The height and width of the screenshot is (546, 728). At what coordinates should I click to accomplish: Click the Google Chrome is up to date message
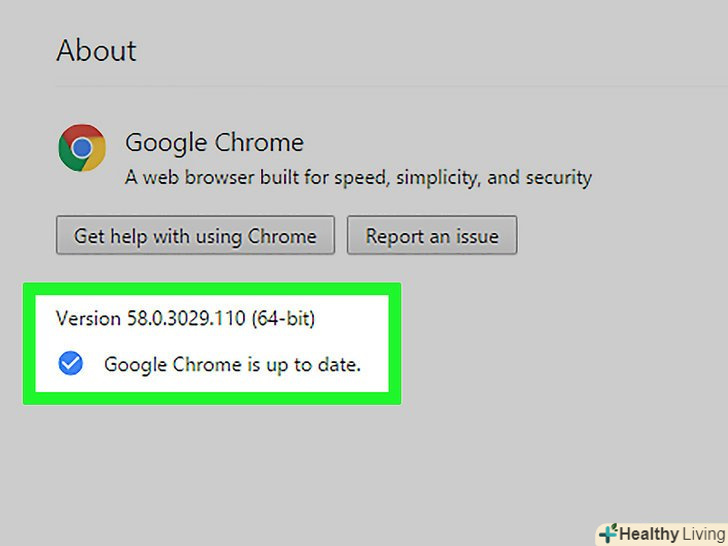pyautogui.click(x=232, y=364)
